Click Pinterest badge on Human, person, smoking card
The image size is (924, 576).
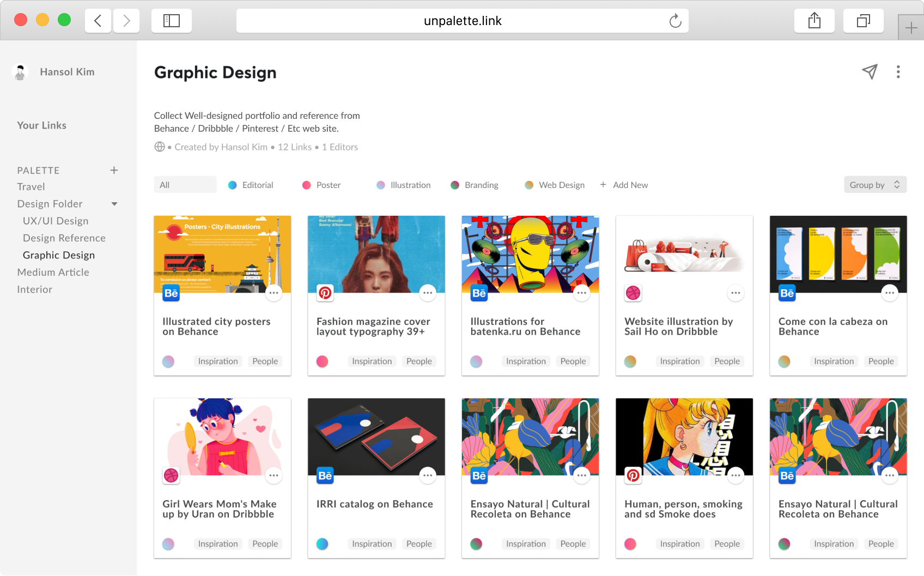[633, 476]
